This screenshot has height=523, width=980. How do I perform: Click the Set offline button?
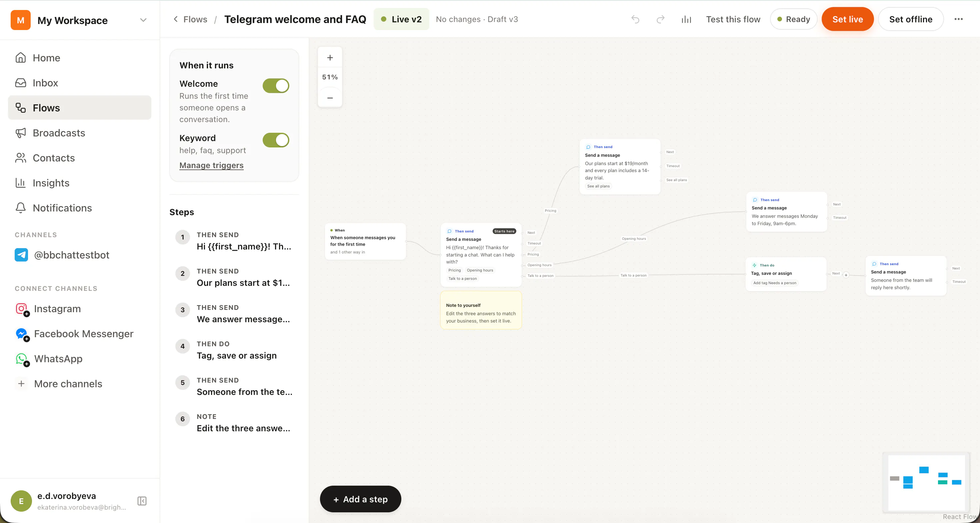910,19
